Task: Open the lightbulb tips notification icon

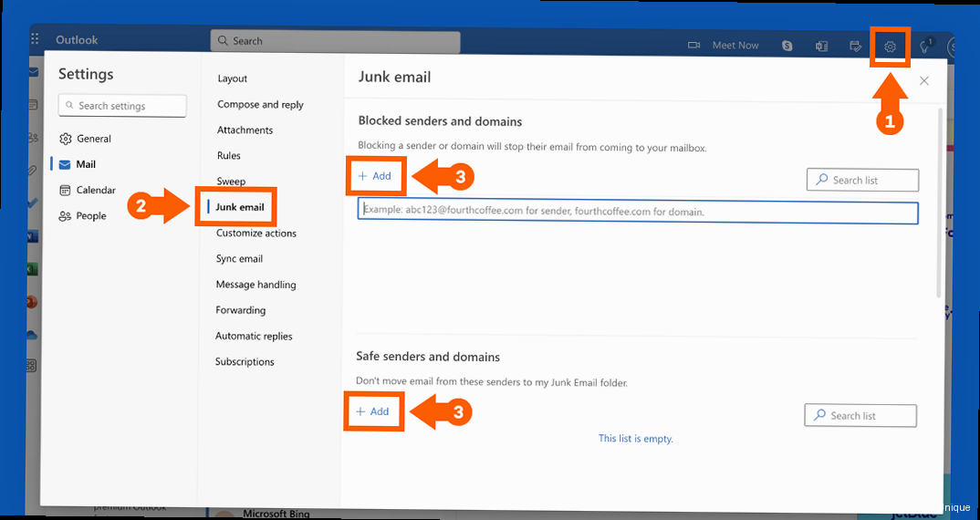Action: point(925,47)
